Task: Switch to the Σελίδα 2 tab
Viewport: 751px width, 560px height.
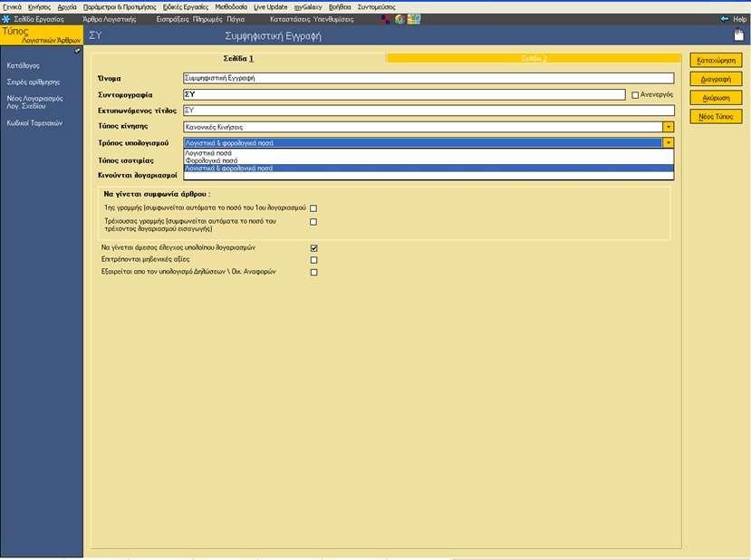Action: (534, 58)
